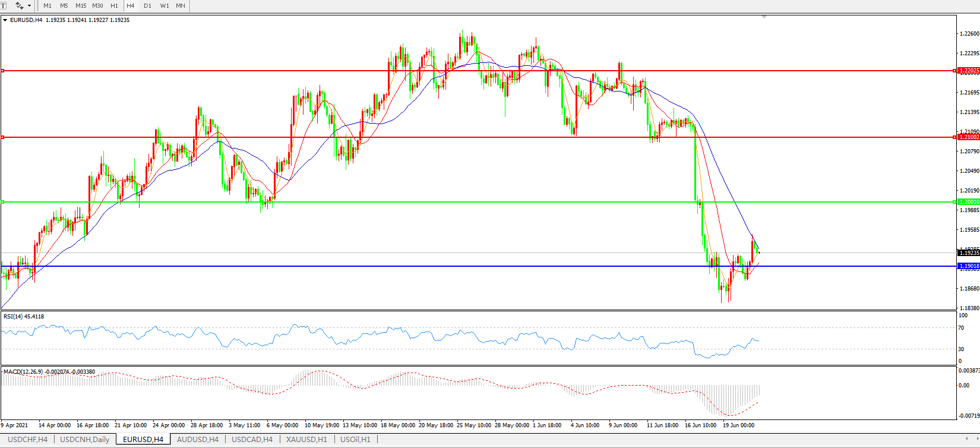
Task: Open the USOil,H1 chart tab
Action: [355, 440]
